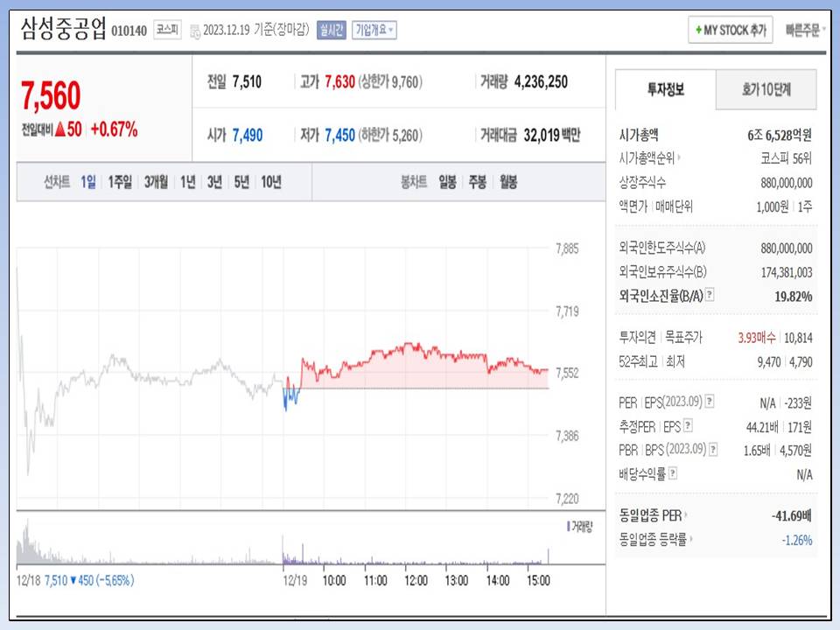Click the 3.93매수 investment opinion

[x=757, y=338]
